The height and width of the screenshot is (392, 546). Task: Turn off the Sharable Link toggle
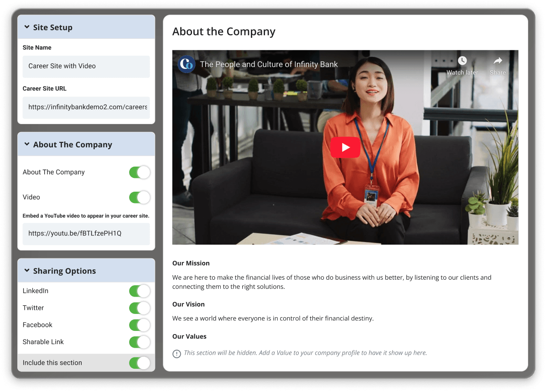coord(139,342)
